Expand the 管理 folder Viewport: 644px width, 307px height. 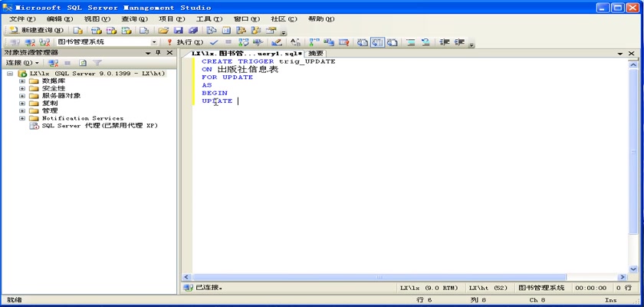(x=21, y=111)
